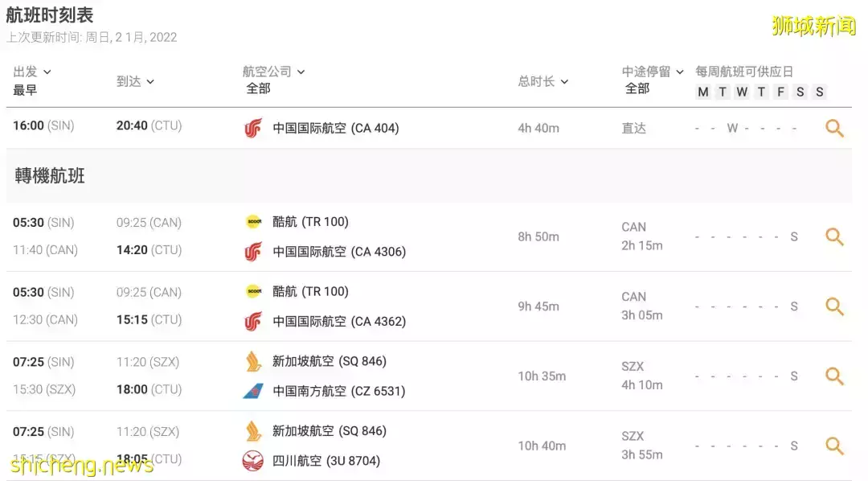Toggle Friday (F) weekday filter
The height and width of the screenshot is (481, 868).
coord(780,92)
